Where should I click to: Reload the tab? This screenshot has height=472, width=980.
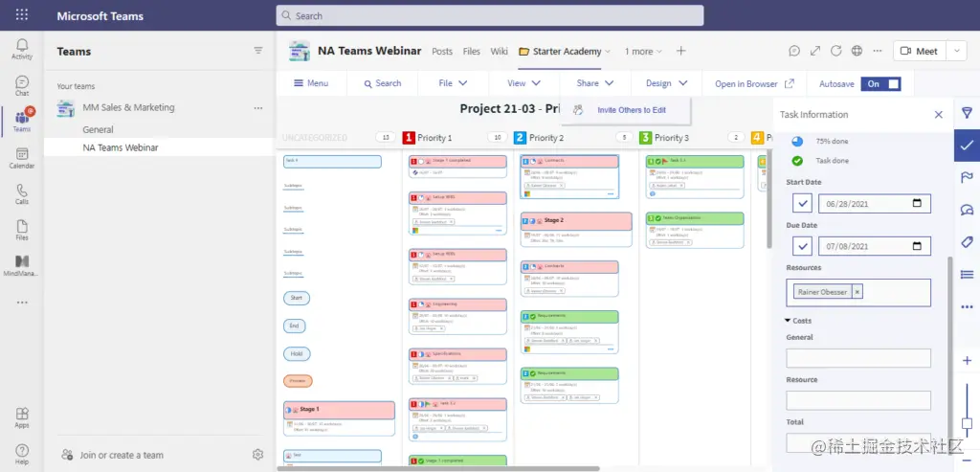[x=836, y=52]
